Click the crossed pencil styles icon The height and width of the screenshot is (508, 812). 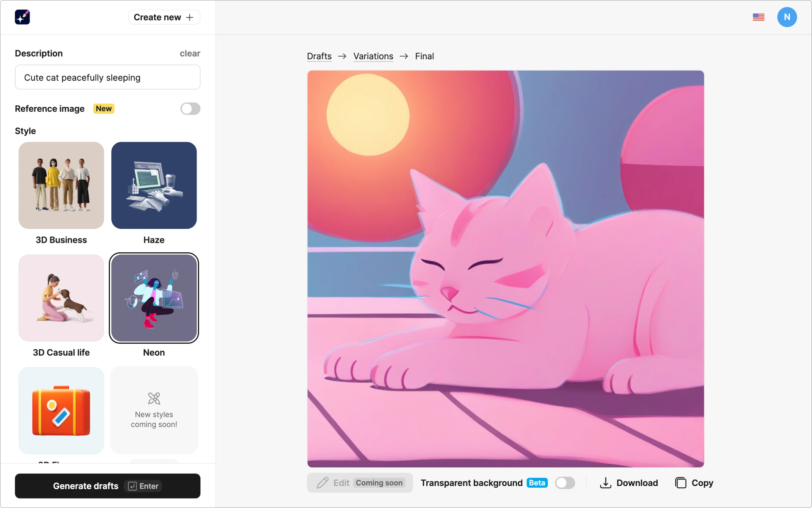tap(154, 399)
